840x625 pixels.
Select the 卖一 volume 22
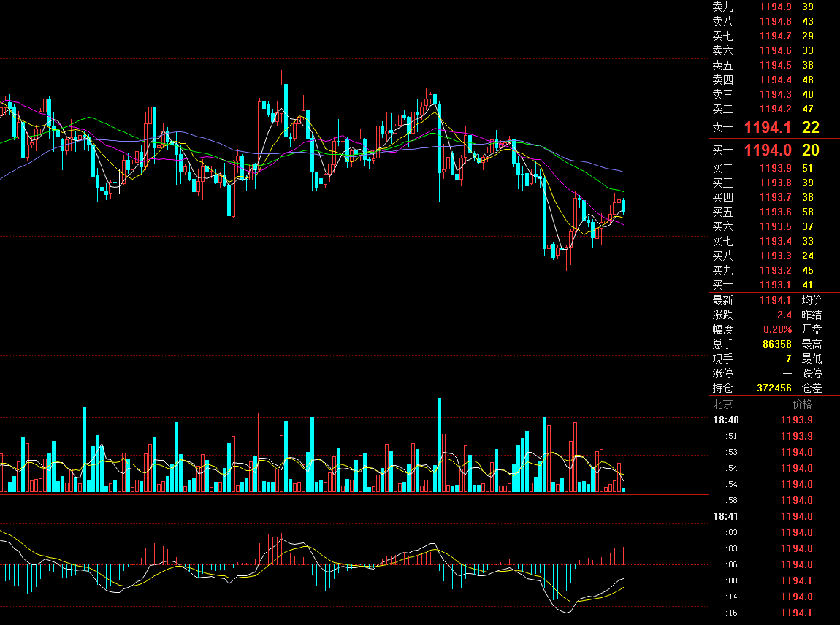point(811,128)
